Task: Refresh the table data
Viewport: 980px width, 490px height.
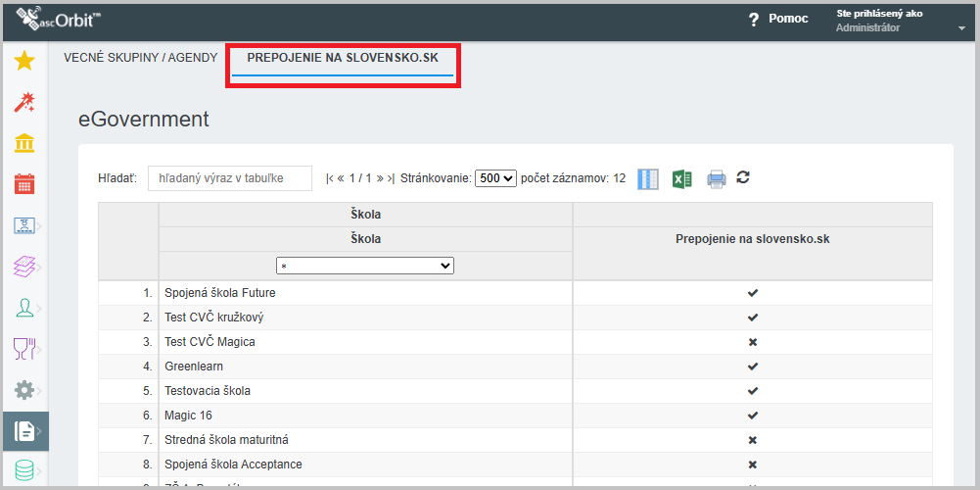Action: pyautogui.click(x=743, y=177)
